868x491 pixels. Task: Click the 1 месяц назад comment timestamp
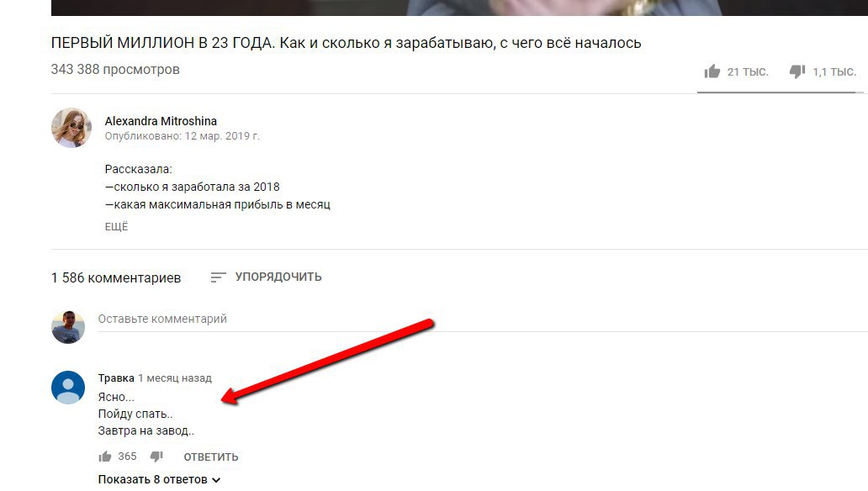(175, 378)
